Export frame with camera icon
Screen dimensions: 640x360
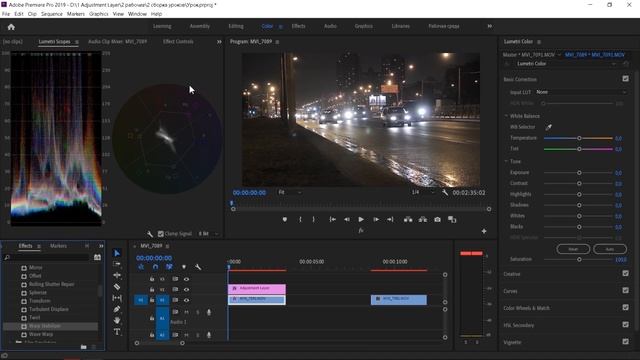point(437,220)
